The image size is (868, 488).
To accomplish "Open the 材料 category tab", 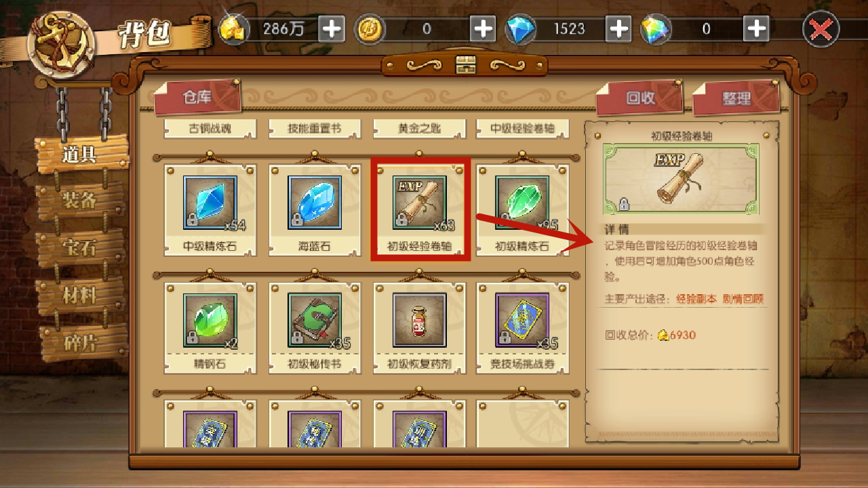I will point(81,296).
